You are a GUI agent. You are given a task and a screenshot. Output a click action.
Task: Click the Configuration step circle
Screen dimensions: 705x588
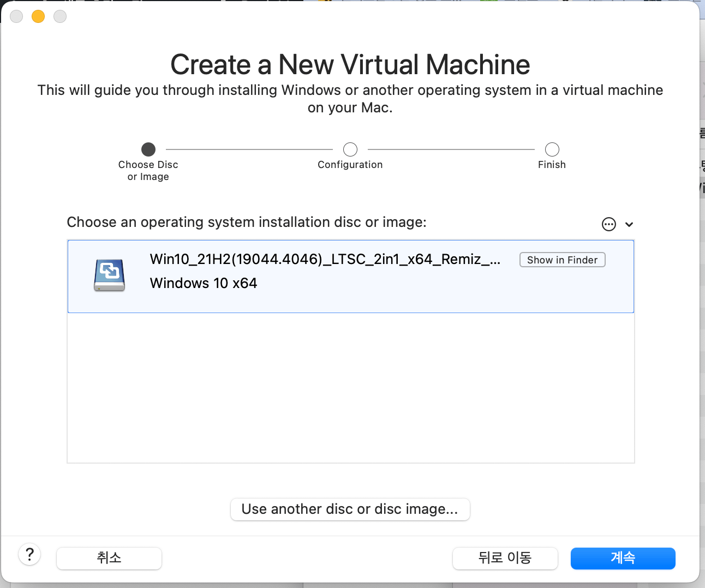pos(350,149)
